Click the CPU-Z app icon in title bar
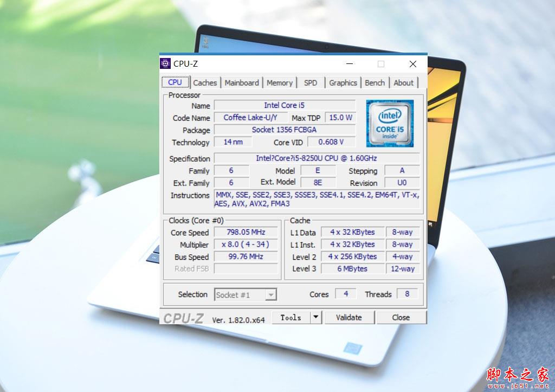Screen dimensions: 555x392 [x=165, y=63]
